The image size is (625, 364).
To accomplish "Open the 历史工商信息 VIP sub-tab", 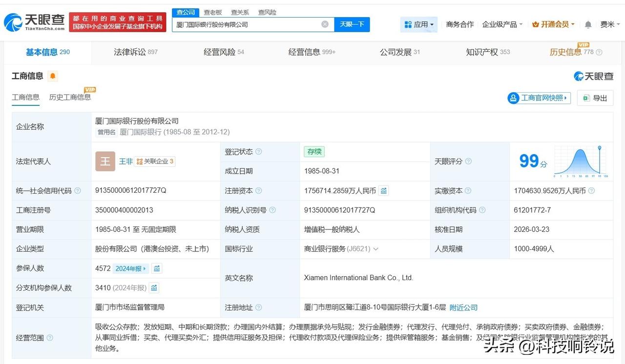I will (x=70, y=97).
